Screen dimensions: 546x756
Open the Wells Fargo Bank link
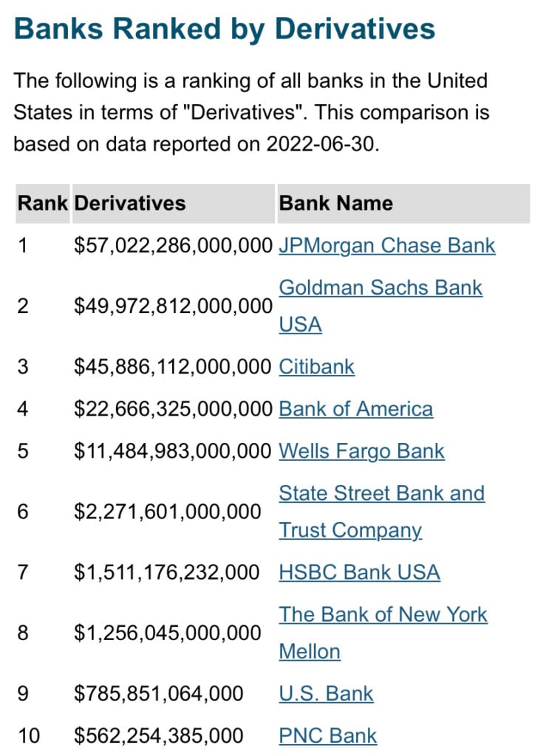click(361, 451)
